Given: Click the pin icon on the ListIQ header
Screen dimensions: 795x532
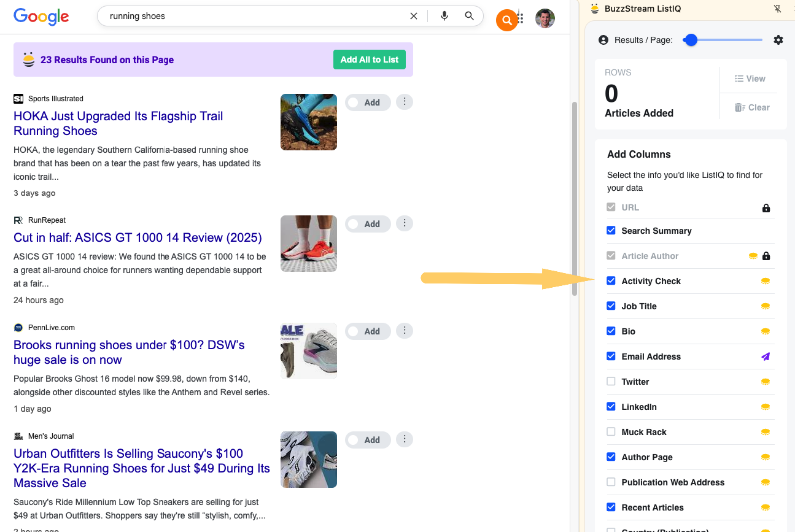Looking at the screenshot, I should pyautogui.click(x=777, y=9).
